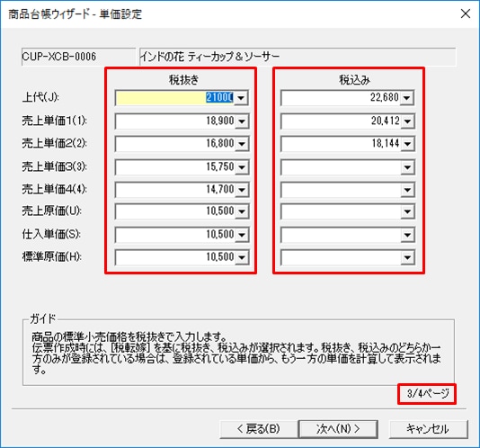
Task: Open tax-excluded 売上単価4 dropdown arrow
Action: tap(242, 190)
